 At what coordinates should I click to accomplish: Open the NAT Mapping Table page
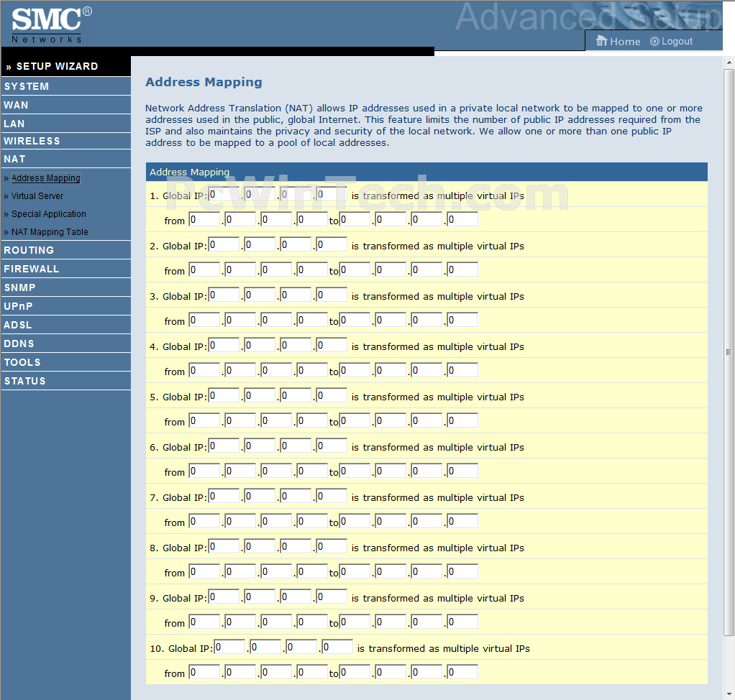click(x=50, y=232)
